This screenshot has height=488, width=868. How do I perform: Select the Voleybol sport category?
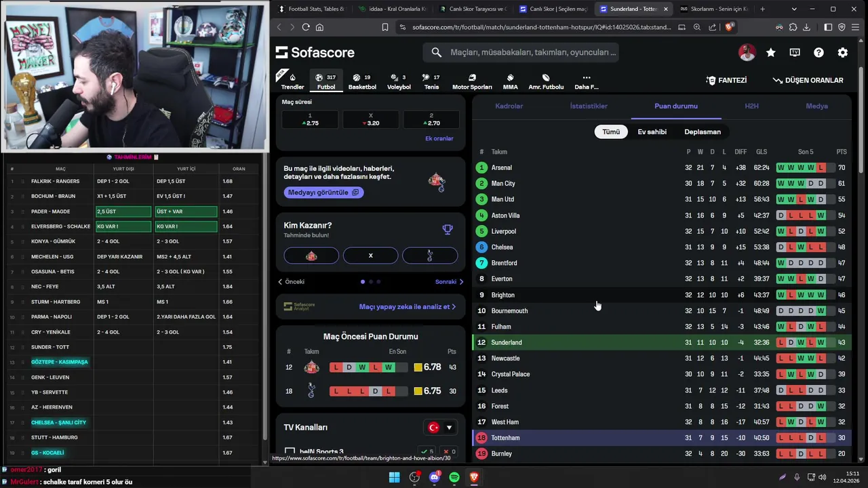(399, 81)
